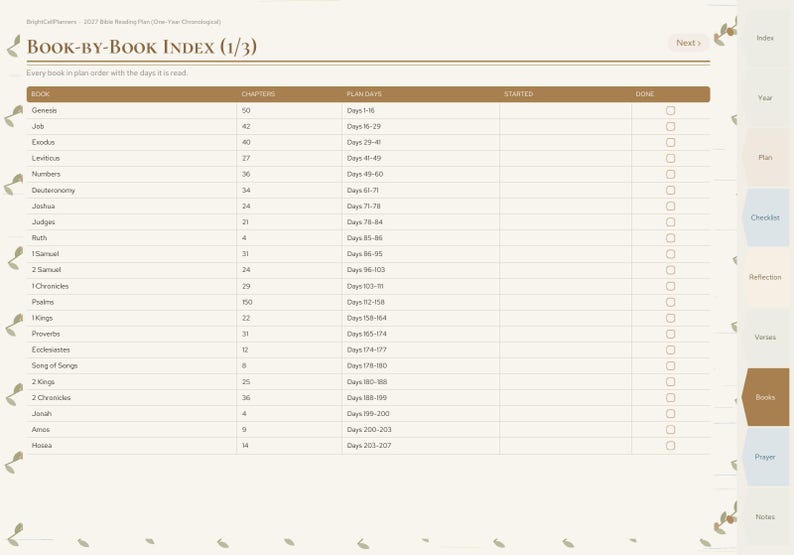Mark Hosea as done

click(x=670, y=446)
